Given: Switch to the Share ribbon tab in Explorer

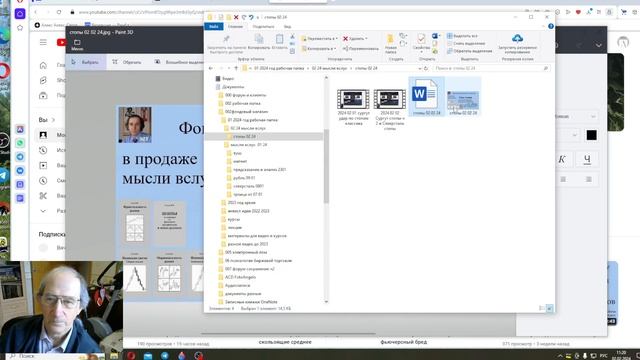Looking at the screenshot, I should [x=263, y=27].
